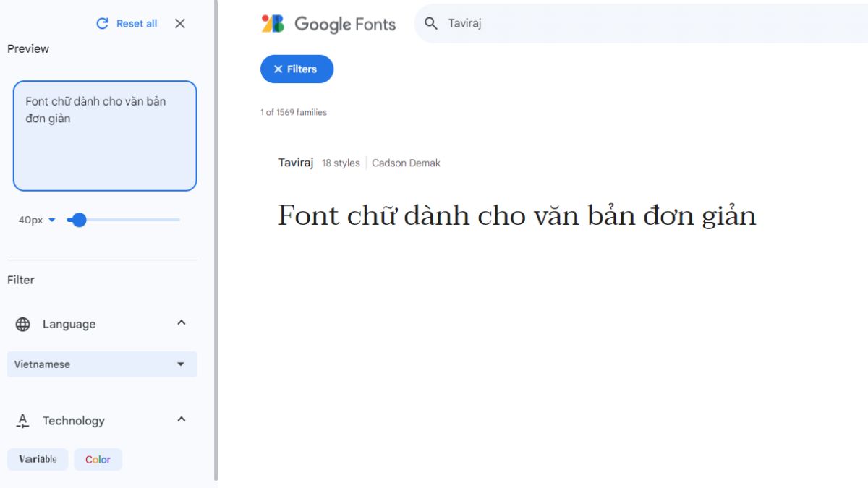This screenshot has height=488, width=868.
Task: Toggle the Variable fonts filter
Action: click(38, 459)
